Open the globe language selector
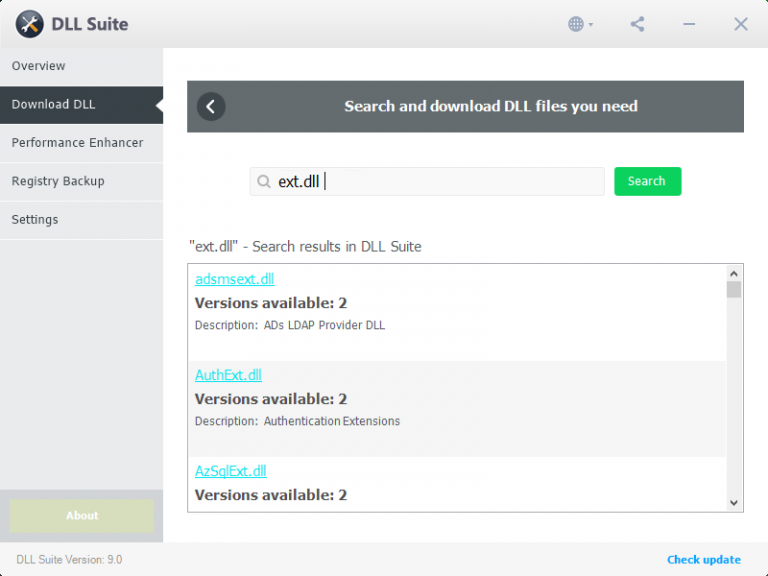Viewport: 768px width, 576px height. (580, 24)
